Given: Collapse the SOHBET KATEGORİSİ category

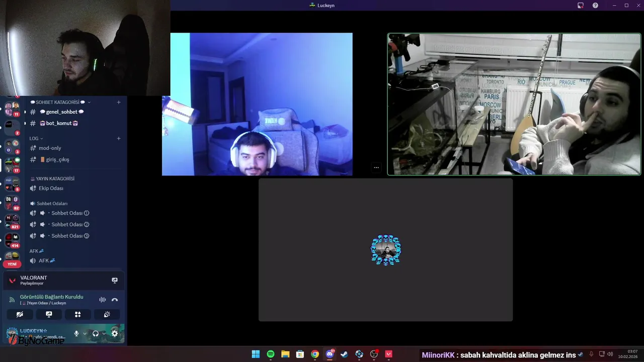Looking at the screenshot, I should point(60,102).
